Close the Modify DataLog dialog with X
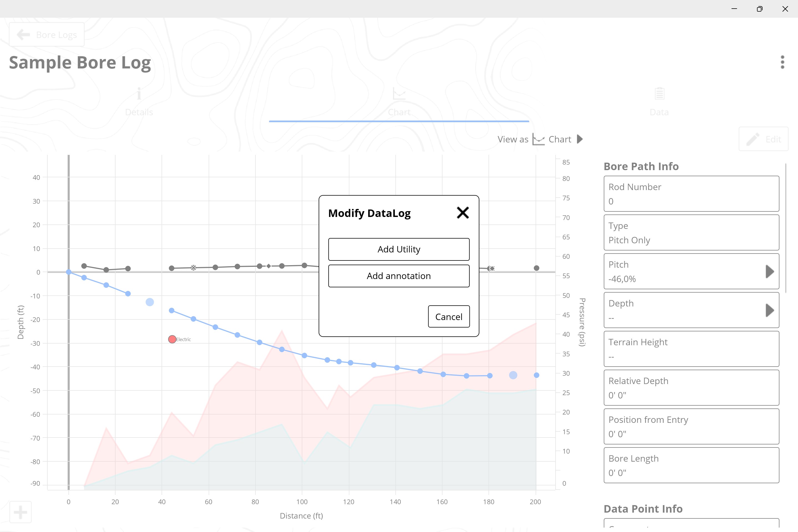This screenshot has height=532, width=798. pos(463,213)
